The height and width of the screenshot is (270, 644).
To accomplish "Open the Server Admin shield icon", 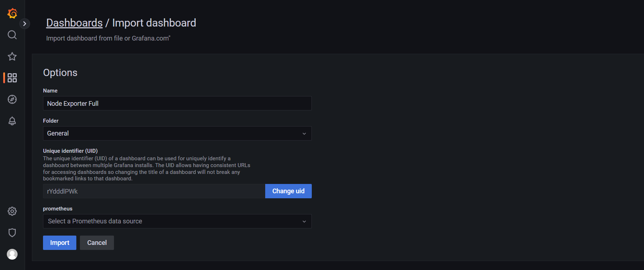I will pyautogui.click(x=12, y=233).
